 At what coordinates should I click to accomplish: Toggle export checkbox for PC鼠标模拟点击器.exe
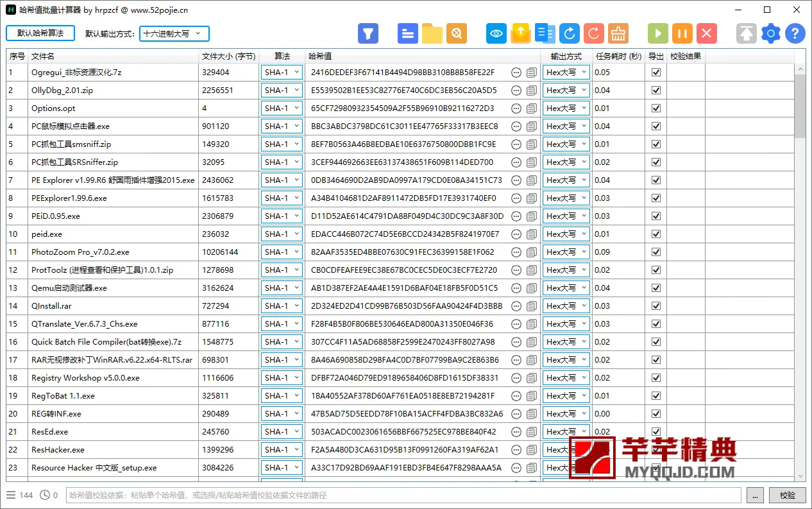[x=656, y=126]
